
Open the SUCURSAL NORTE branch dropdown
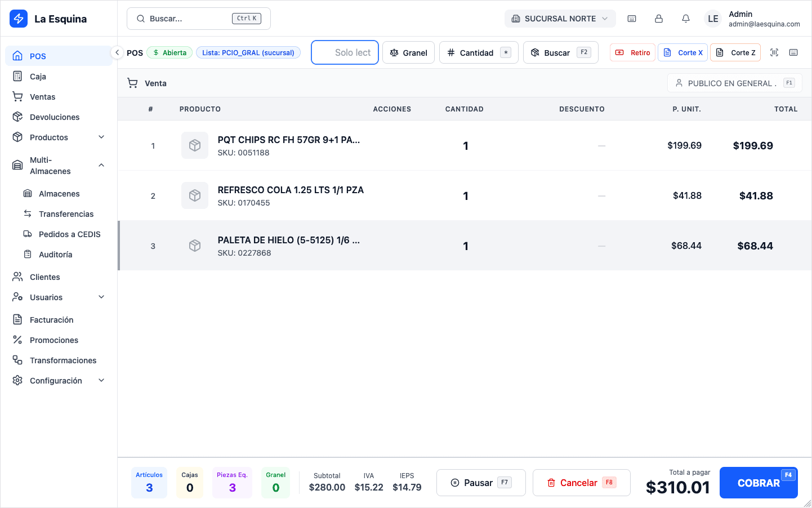coord(560,19)
